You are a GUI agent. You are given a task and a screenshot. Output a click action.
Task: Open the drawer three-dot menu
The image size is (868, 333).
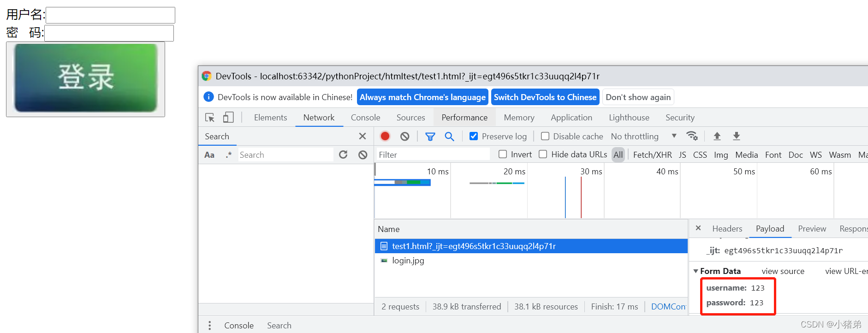pyautogui.click(x=210, y=326)
